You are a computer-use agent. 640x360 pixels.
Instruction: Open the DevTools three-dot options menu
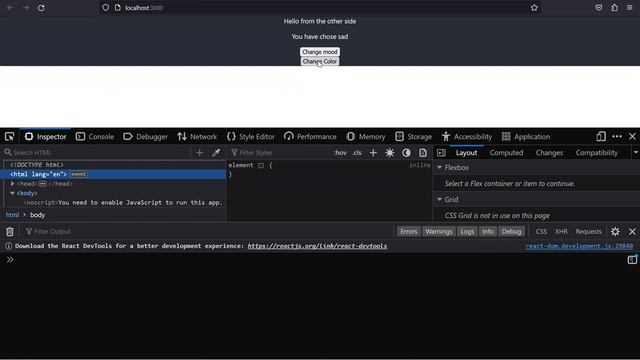coord(617,137)
